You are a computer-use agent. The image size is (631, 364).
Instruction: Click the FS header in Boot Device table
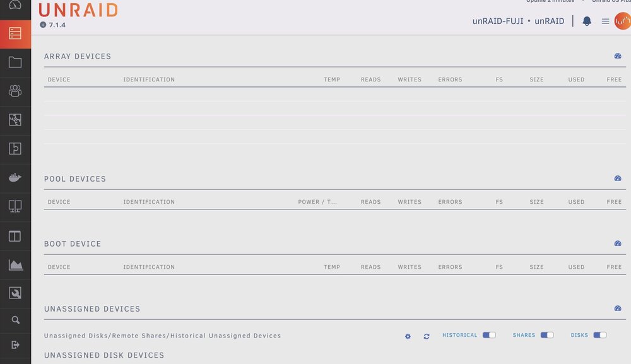[499, 267]
